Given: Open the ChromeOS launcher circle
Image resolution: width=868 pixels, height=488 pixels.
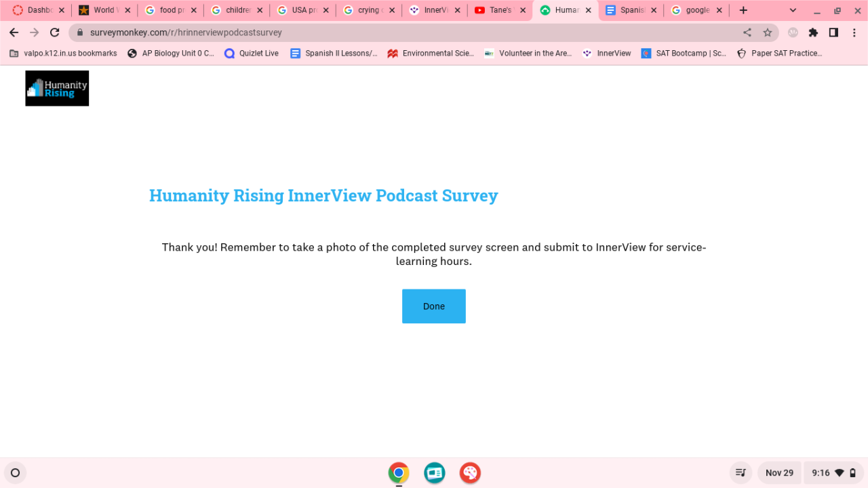Looking at the screenshot, I should coord(15,473).
